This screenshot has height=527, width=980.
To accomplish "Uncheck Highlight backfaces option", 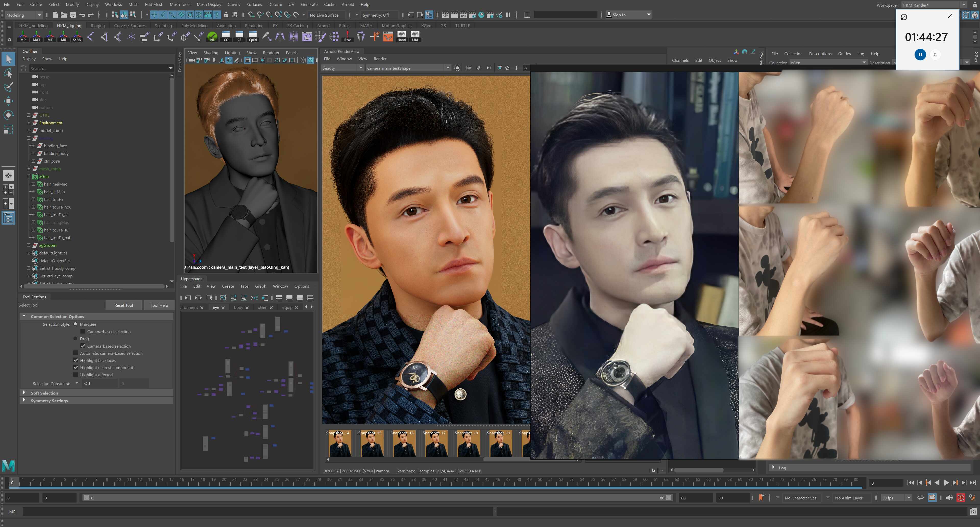I will tap(76, 360).
